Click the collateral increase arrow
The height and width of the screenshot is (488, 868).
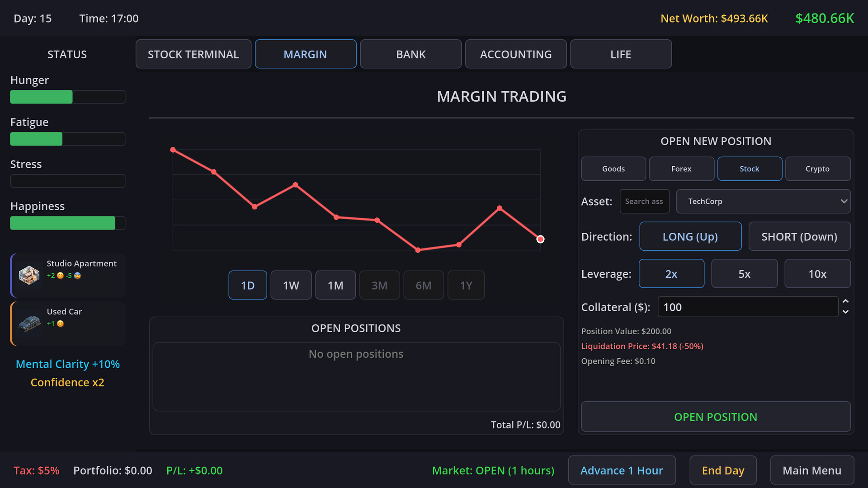tap(845, 301)
